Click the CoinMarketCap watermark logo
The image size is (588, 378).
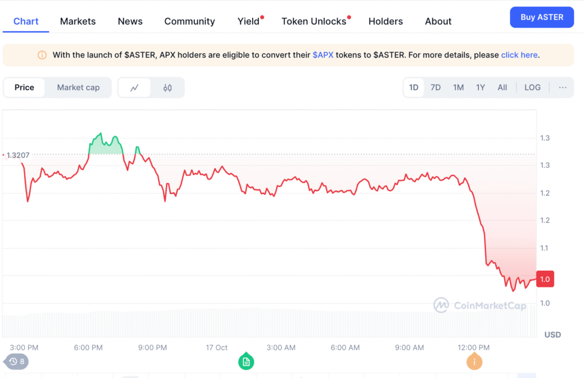click(441, 305)
